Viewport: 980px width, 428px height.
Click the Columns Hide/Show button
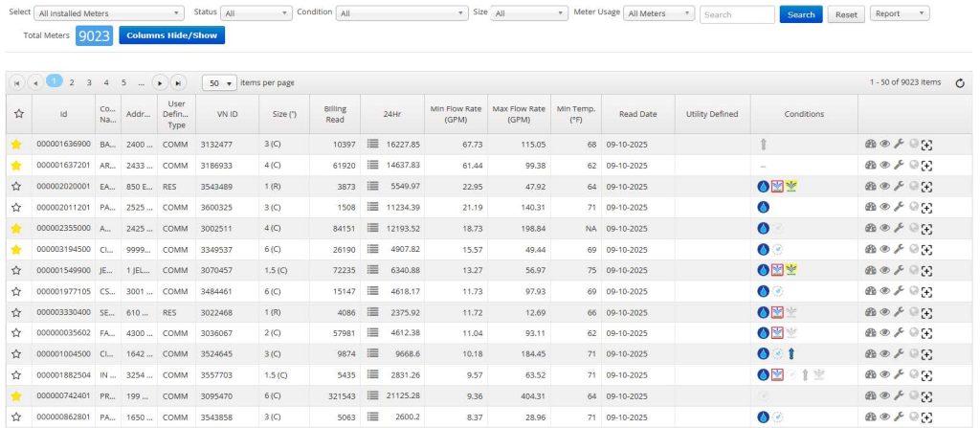point(172,35)
